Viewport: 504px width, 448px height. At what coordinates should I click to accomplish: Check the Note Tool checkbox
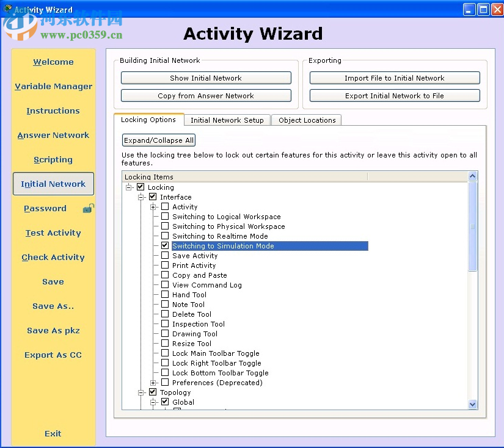[165, 304]
